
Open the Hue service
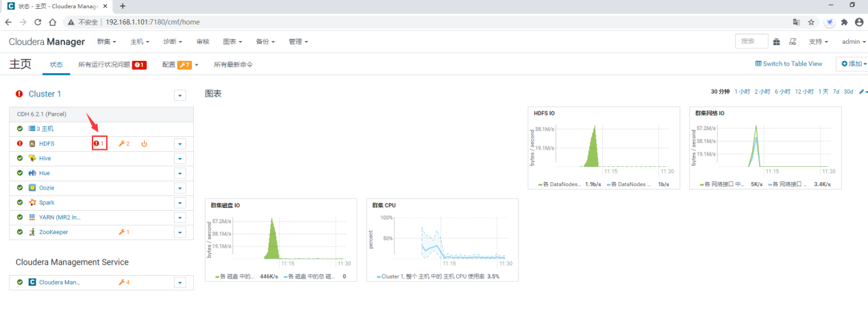click(x=45, y=173)
